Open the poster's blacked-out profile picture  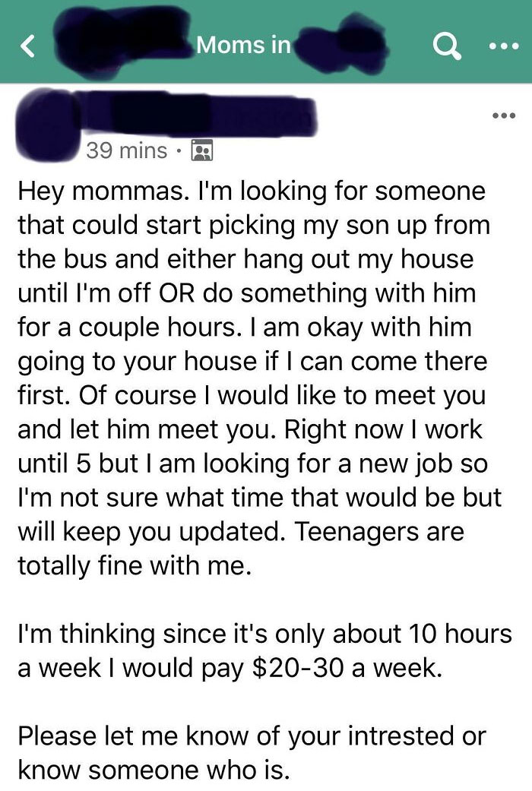(49, 125)
